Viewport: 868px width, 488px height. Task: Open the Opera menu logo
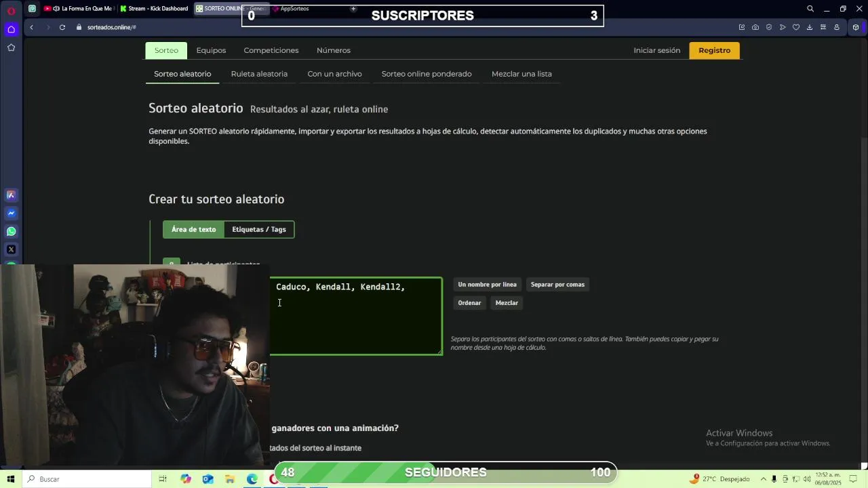[x=11, y=11]
